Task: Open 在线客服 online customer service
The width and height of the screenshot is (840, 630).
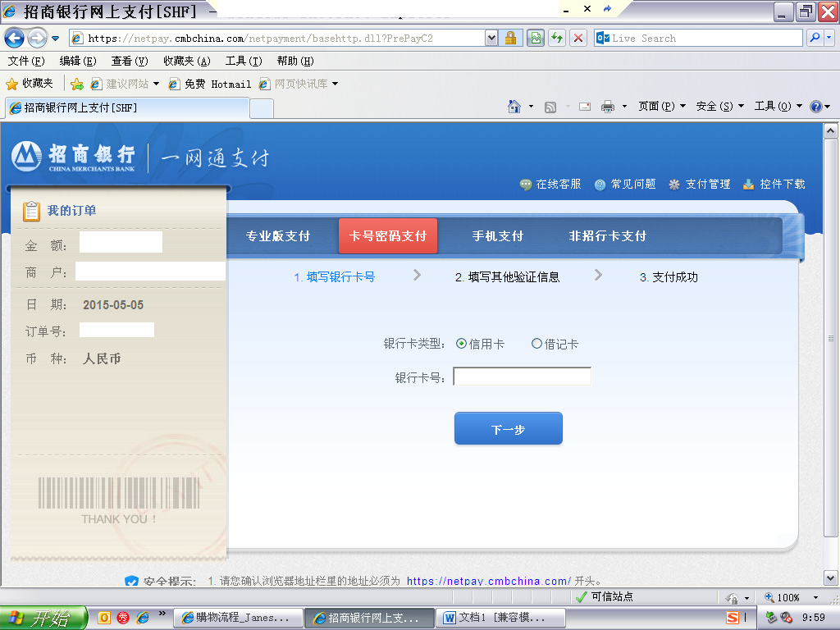Action: click(x=550, y=185)
